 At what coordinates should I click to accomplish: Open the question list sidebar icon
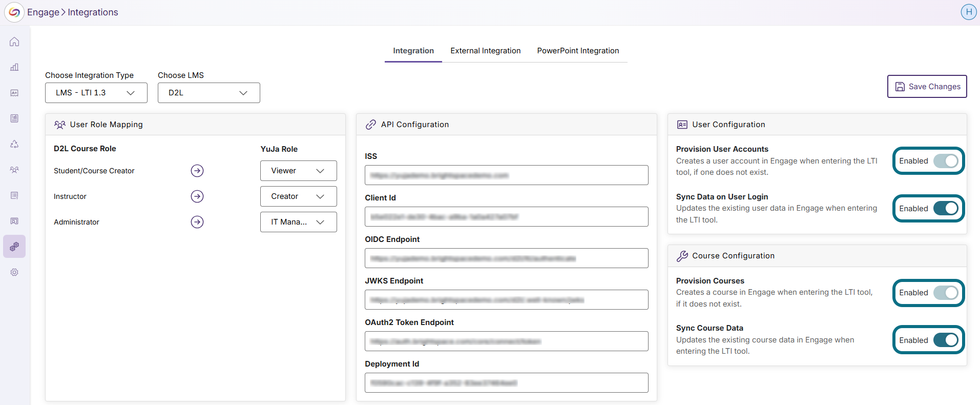point(14,195)
